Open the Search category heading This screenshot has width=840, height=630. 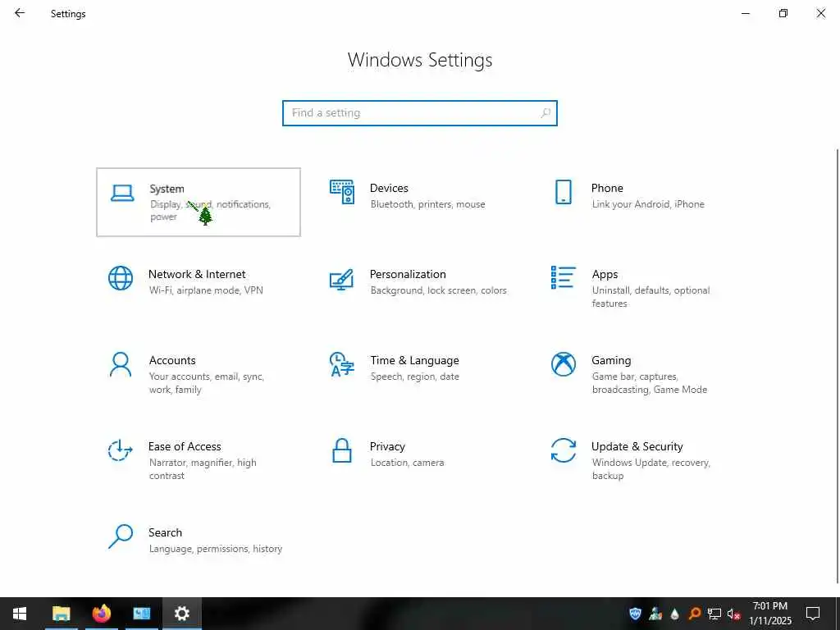pos(165,532)
